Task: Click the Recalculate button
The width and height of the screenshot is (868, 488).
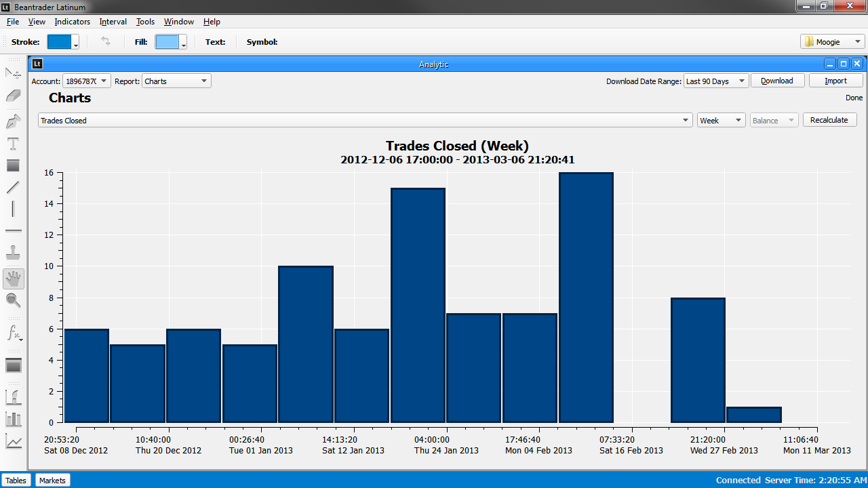Action: (830, 120)
